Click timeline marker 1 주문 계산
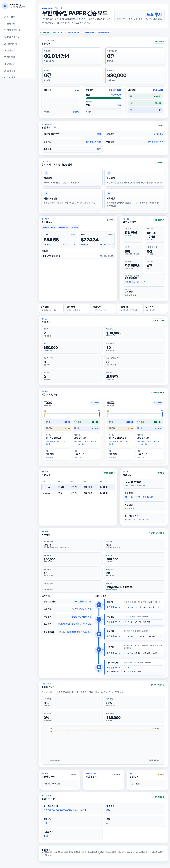Image resolution: width=170 pixels, height=868 pixels. [x=99, y=605]
